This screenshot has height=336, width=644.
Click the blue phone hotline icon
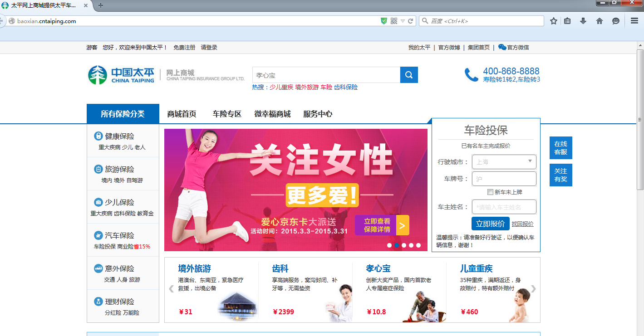coord(472,75)
